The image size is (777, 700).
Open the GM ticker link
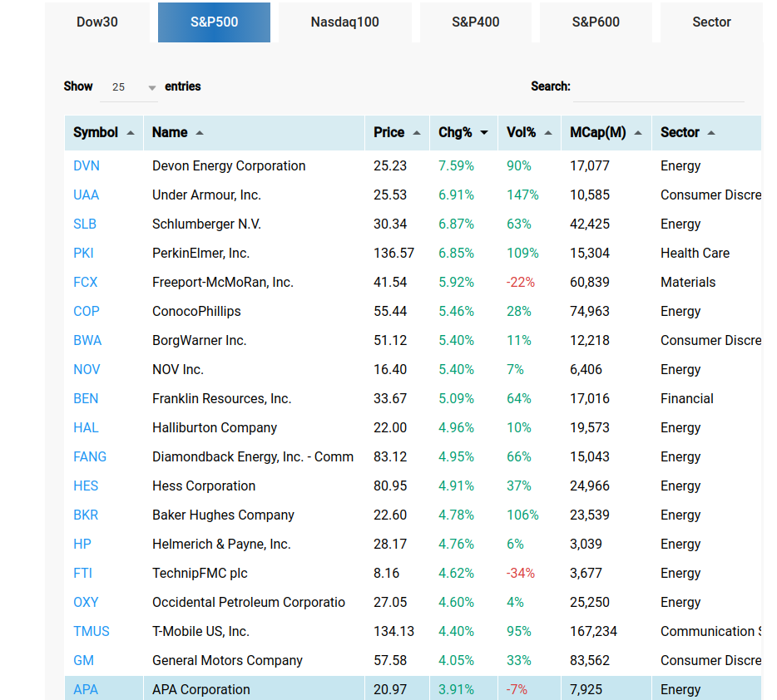(83, 661)
